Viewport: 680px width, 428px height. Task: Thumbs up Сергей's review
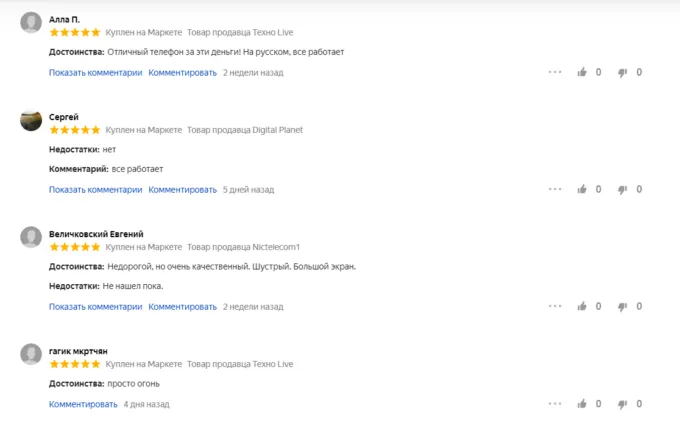[583, 189]
